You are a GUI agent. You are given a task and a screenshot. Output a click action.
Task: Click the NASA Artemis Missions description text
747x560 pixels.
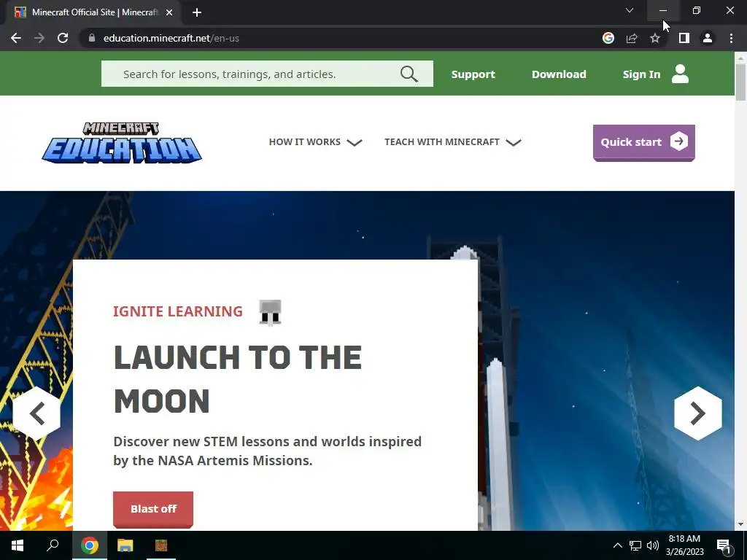click(x=267, y=451)
